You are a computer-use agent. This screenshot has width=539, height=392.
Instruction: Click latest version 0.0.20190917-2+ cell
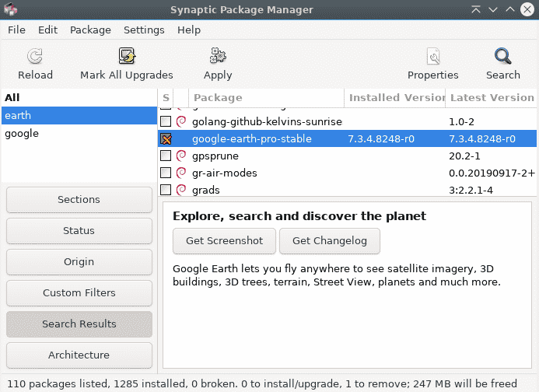(x=492, y=173)
